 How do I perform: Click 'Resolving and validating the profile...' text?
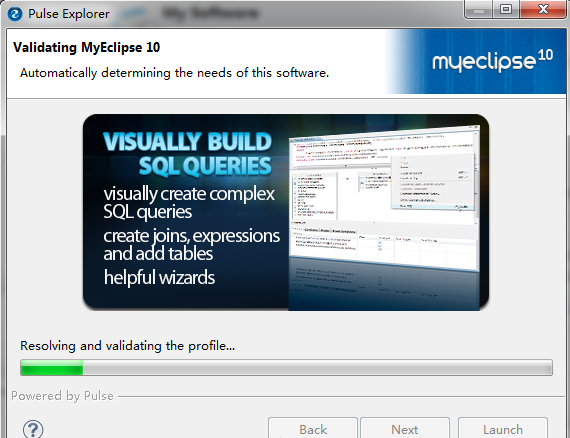coord(127,346)
